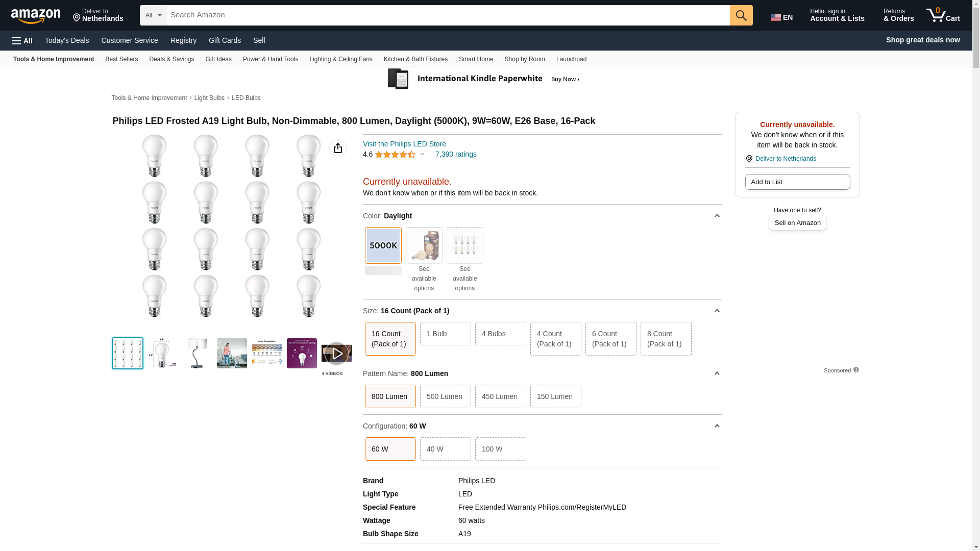This screenshot has height=551, width=980.
Task: Open Today's Deals menu item
Action: click(x=67, y=40)
